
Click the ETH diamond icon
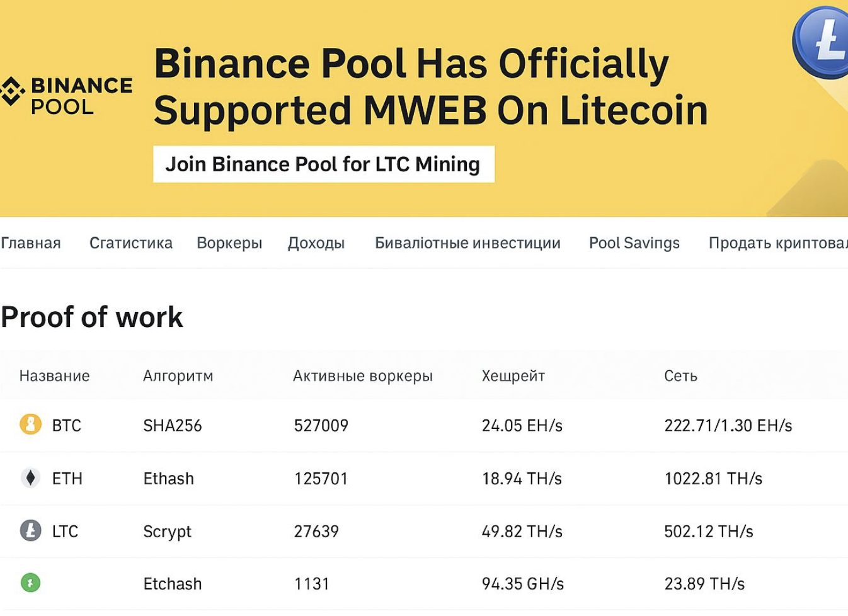tap(30, 478)
